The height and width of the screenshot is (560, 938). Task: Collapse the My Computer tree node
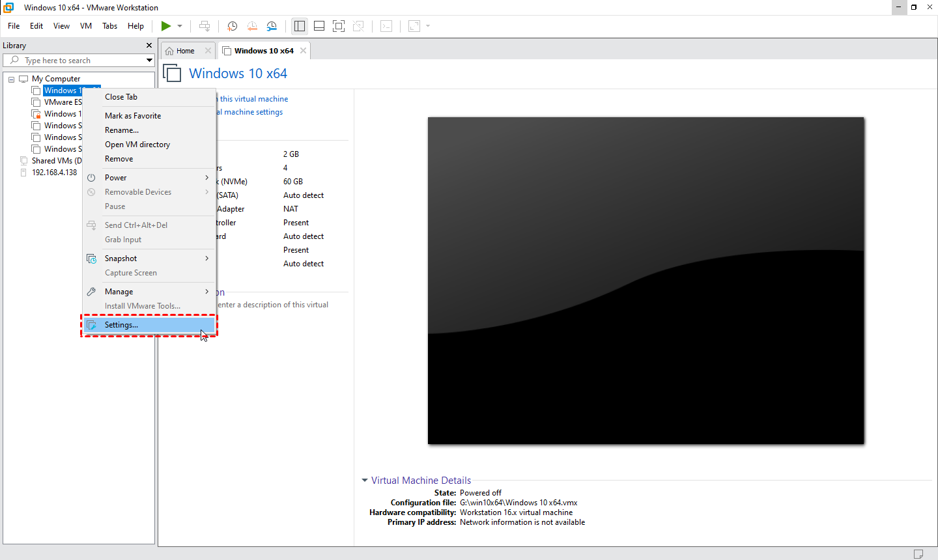(x=11, y=79)
